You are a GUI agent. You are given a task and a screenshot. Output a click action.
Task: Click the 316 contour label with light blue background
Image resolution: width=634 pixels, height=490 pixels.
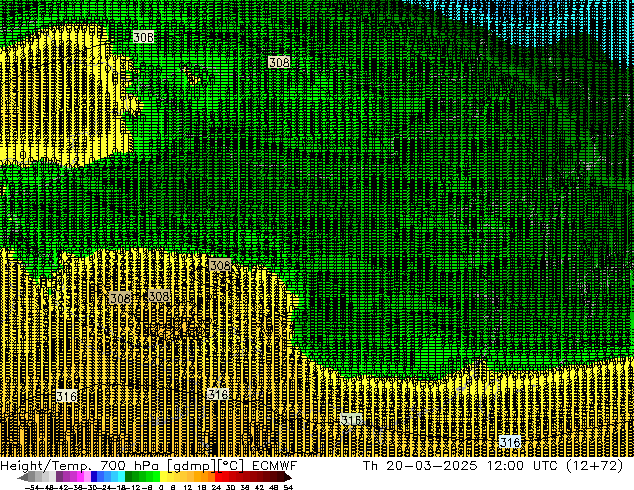pyautogui.click(x=510, y=442)
